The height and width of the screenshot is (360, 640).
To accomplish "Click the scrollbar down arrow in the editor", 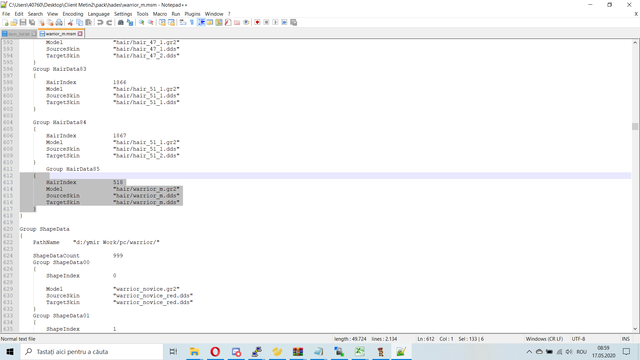I will pos(635,329).
